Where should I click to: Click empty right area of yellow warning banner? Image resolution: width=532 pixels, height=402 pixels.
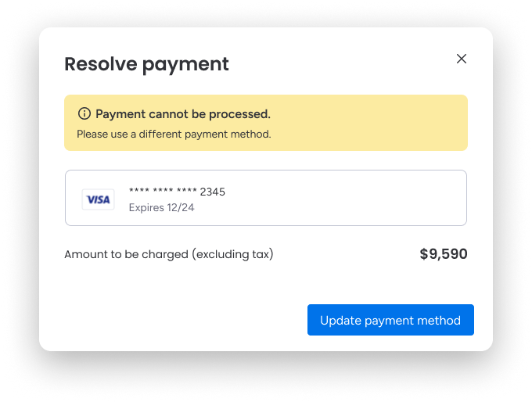[376, 123]
